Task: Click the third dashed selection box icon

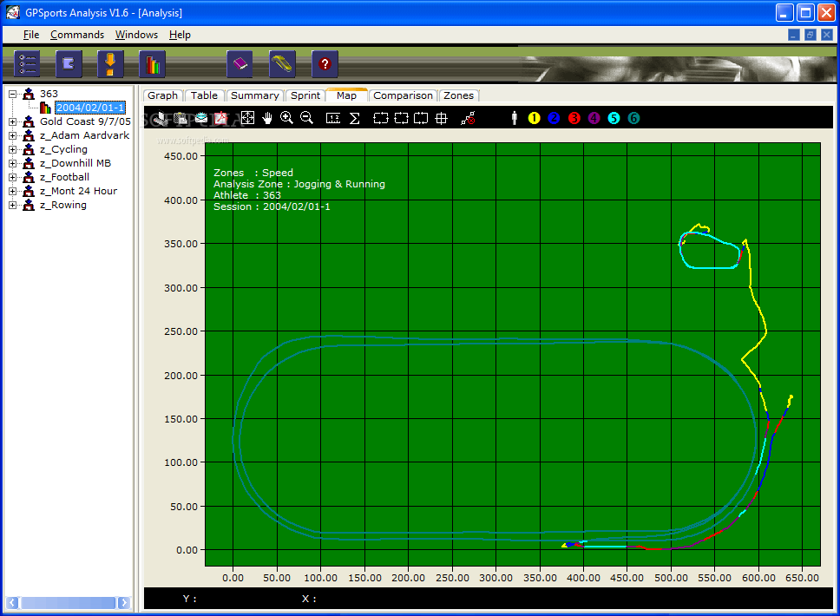Action: 421,118
